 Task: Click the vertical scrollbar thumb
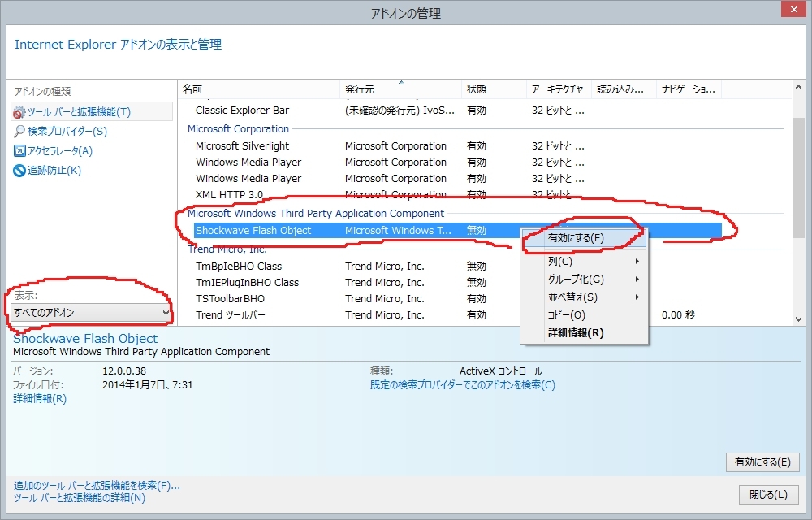(798, 178)
